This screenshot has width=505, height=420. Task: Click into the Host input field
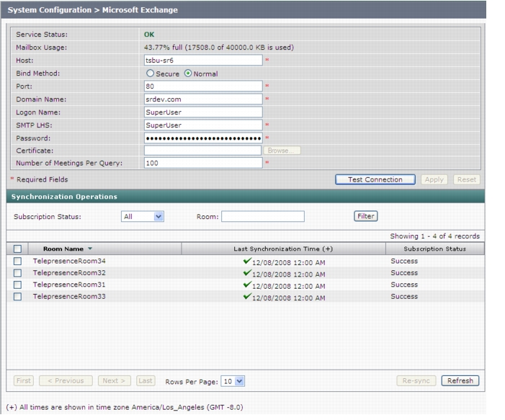pos(203,61)
